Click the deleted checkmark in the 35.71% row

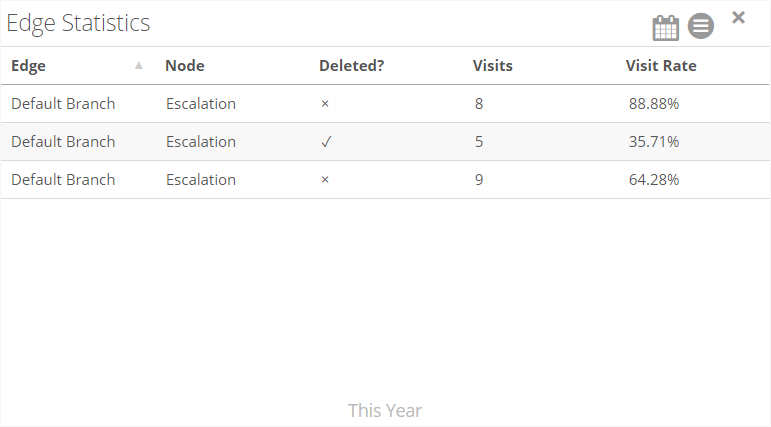click(326, 142)
